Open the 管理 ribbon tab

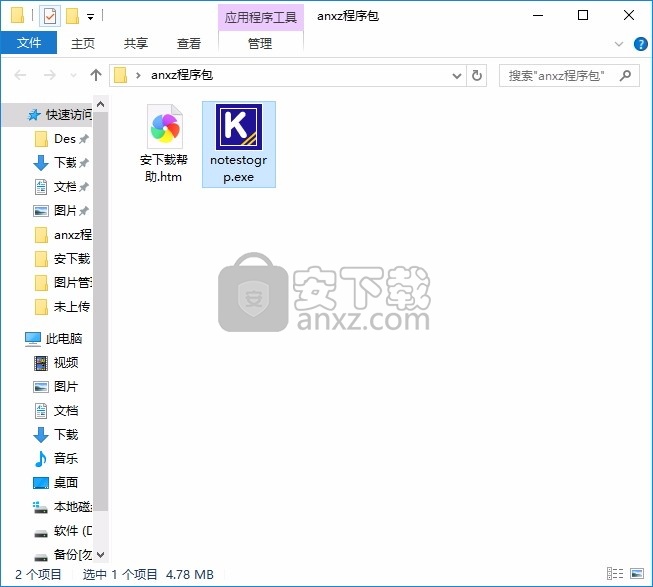pyautogui.click(x=260, y=43)
